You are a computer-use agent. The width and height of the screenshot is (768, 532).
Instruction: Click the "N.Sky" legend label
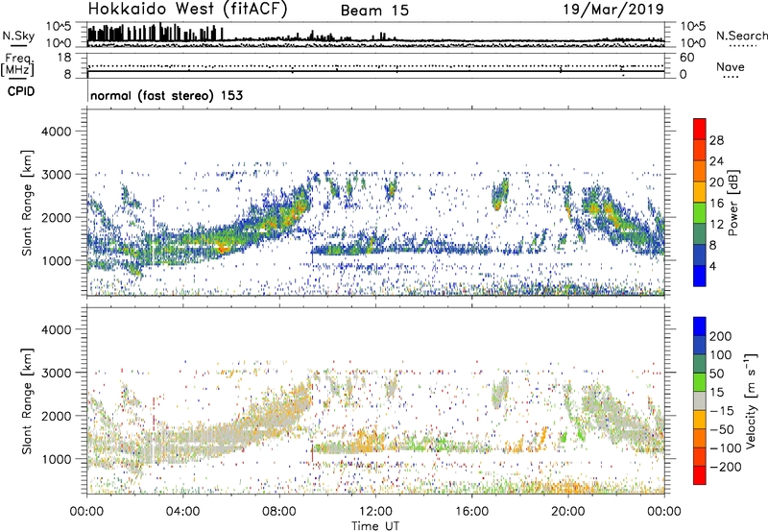(18, 36)
